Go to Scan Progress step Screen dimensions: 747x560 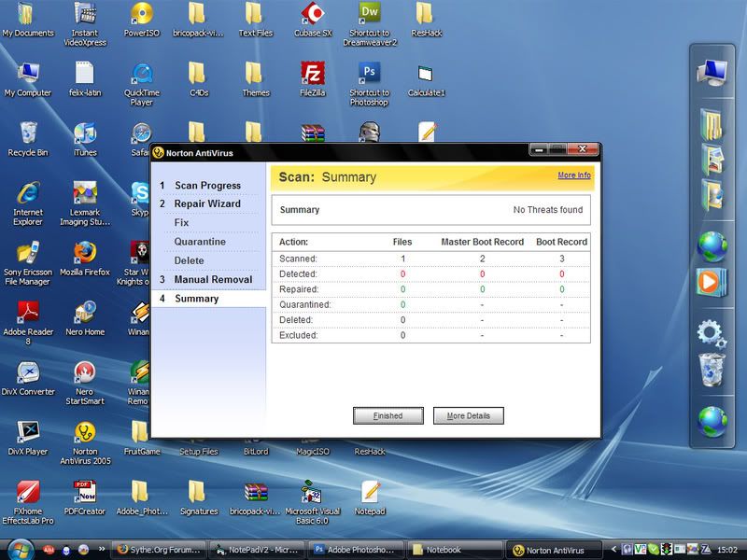coord(207,185)
